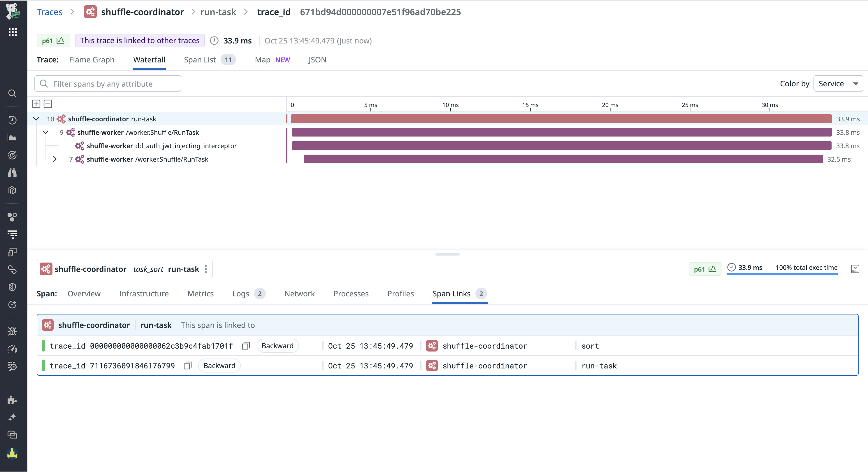Viewport: 868px width, 472px height.
Task: Open the sparkle AI assistant icon
Action: [x=13, y=417]
